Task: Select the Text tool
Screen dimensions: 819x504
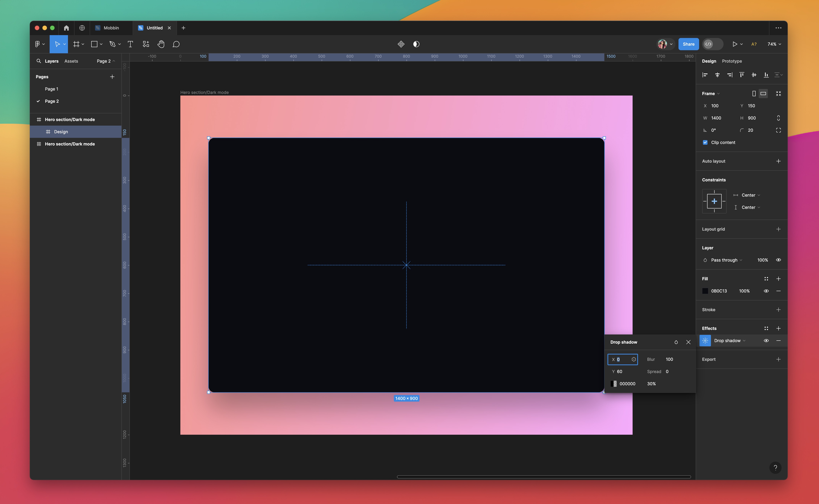Action: [x=130, y=44]
